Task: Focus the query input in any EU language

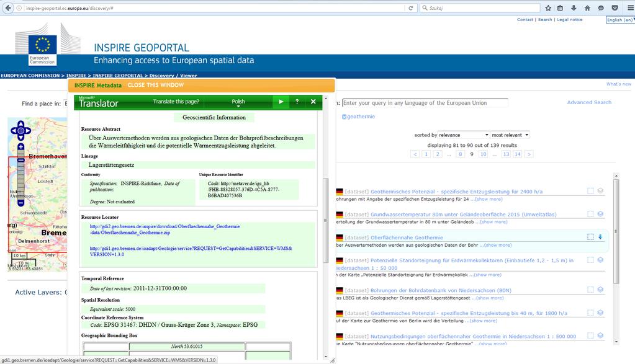Action: [425, 103]
